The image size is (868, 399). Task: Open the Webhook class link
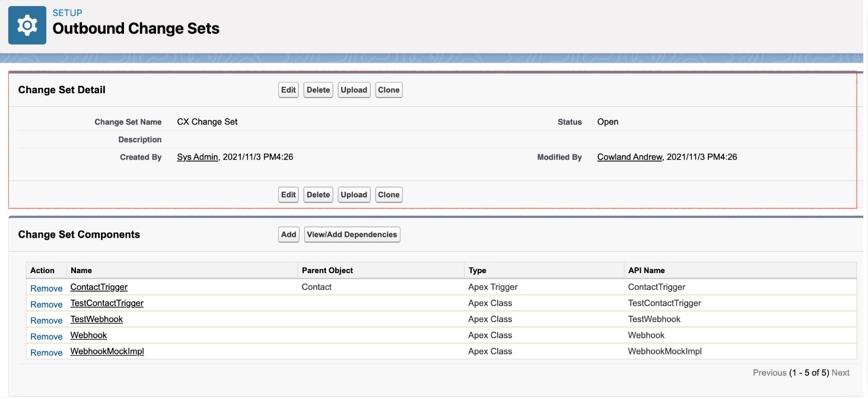pos(88,335)
